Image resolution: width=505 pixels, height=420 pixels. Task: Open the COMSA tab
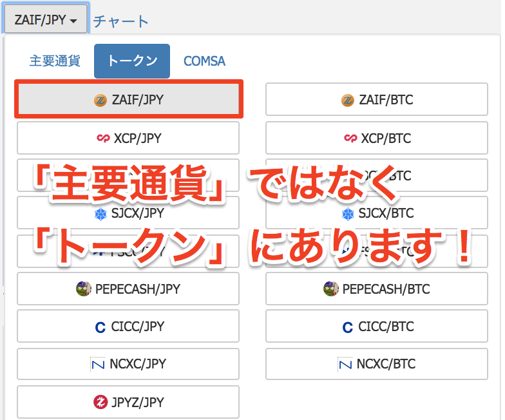(x=204, y=61)
